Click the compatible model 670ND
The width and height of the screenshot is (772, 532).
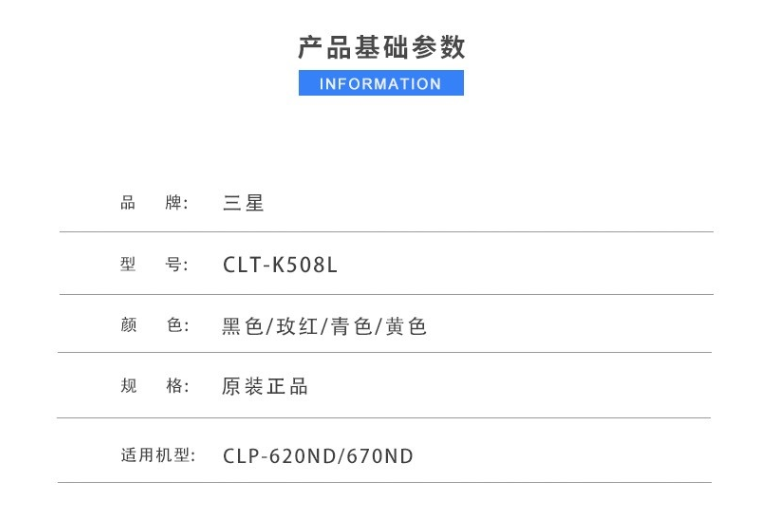pos(380,456)
